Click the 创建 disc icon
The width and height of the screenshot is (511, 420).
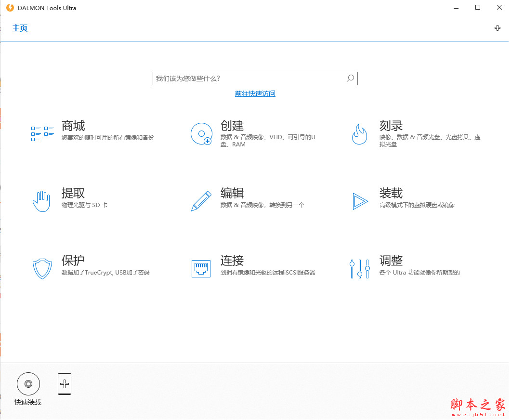click(201, 134)
